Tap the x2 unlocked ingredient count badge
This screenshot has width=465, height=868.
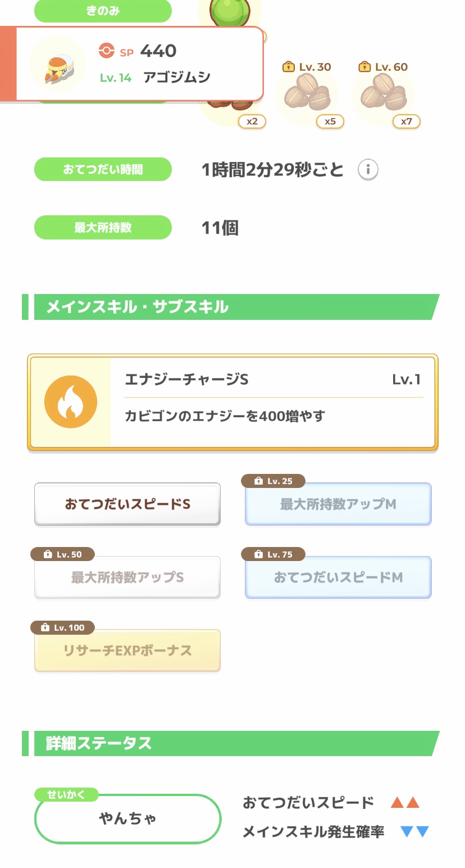pos(252,121)
